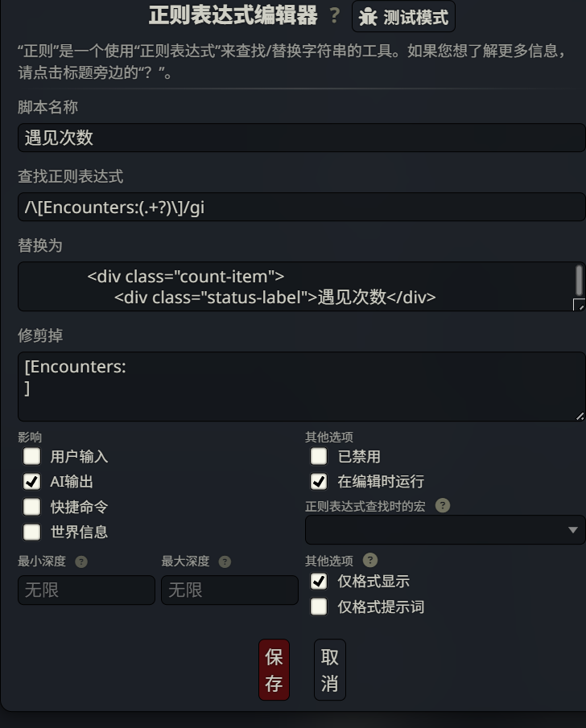
Task: Click the 保存 button
Action: [274, 669]
